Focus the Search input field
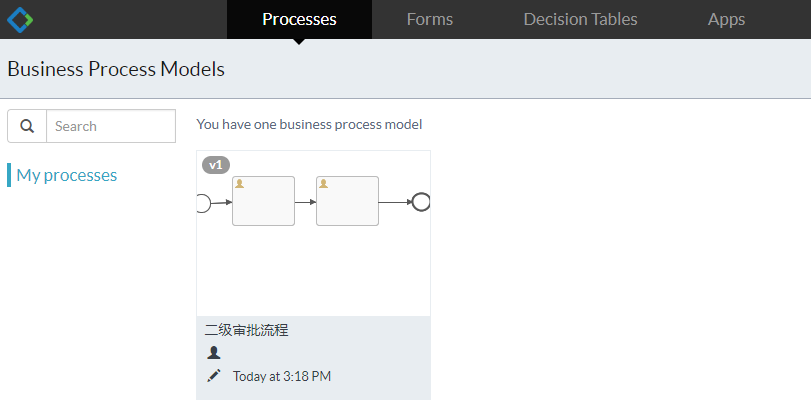Screen dimensions: 811x419 pyautogui.click(x=110, y=126)
